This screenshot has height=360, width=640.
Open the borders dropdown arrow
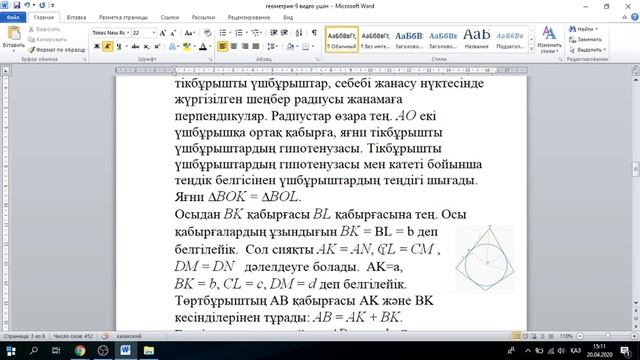[313, 47]
